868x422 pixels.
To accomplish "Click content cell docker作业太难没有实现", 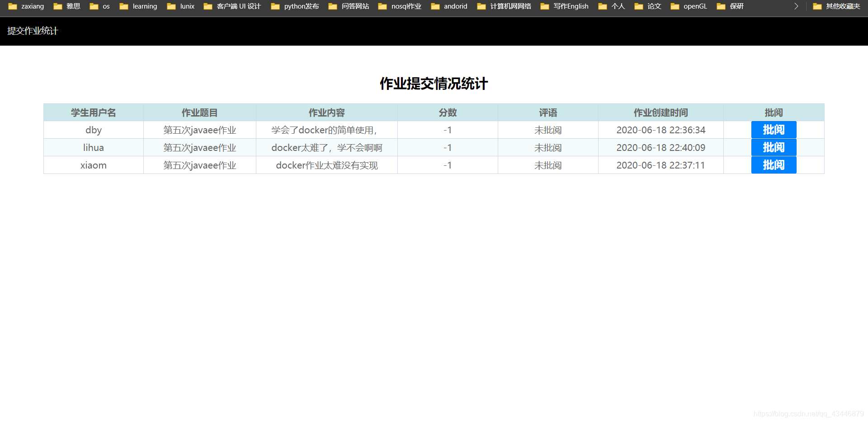I will click(327, 165).
